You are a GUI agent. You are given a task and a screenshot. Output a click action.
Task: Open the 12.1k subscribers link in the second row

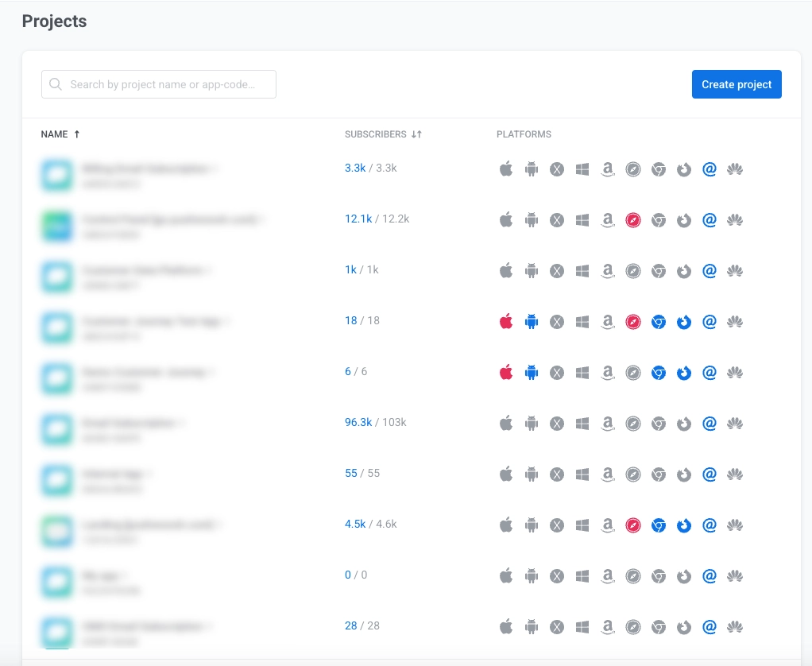point(358,219)
